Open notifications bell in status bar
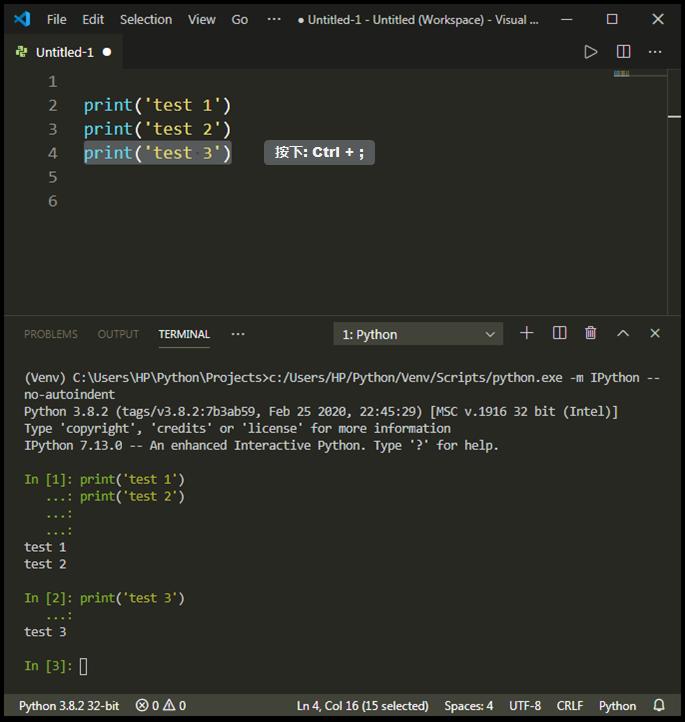Image resolution: width=685 pixels, height=722 pixels. point(659,705)
